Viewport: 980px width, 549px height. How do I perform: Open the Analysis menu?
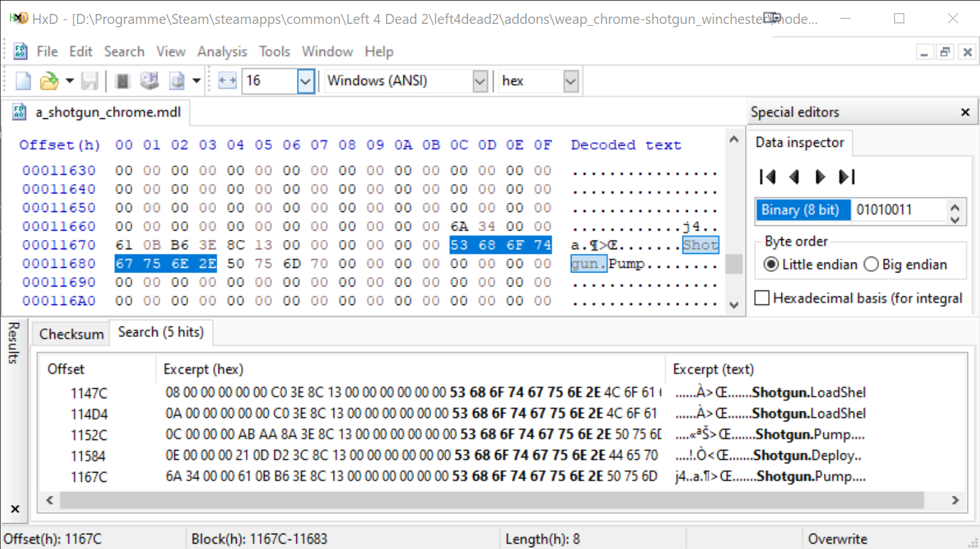[222, 51]
